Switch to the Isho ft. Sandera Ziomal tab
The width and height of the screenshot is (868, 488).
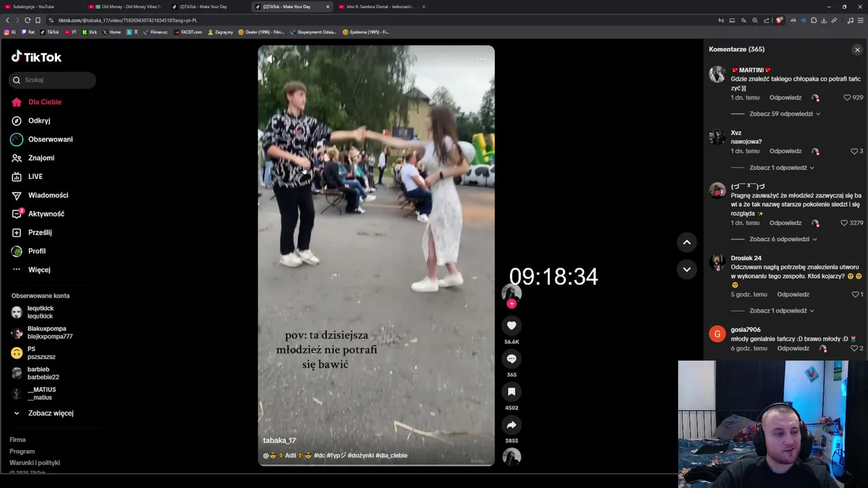376,7
